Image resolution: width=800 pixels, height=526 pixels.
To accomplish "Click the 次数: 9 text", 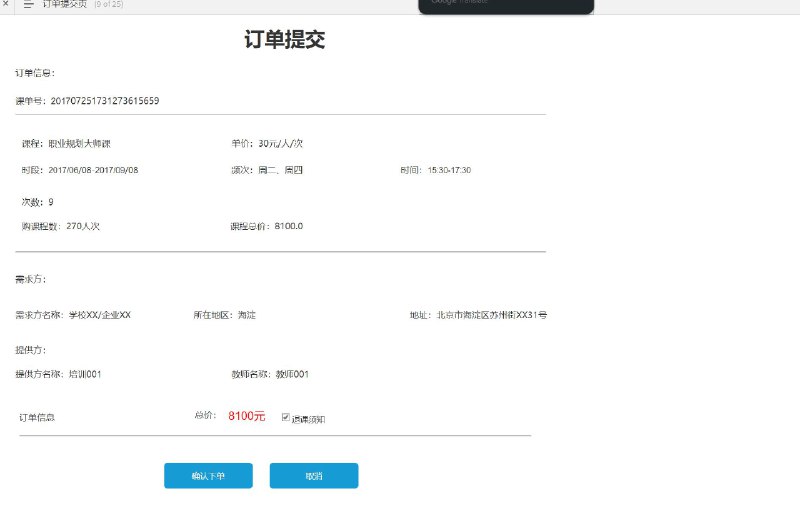I will (37, 202).
